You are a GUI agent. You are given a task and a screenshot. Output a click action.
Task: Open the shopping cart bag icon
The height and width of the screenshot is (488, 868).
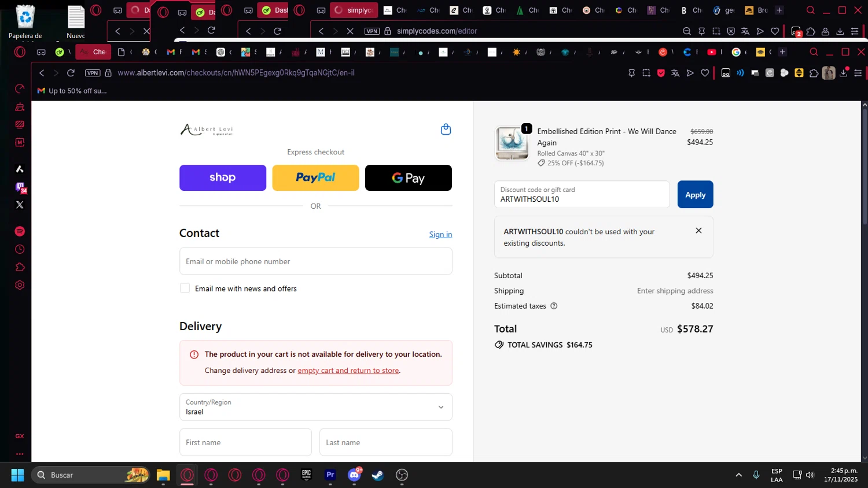pos(446,129)
